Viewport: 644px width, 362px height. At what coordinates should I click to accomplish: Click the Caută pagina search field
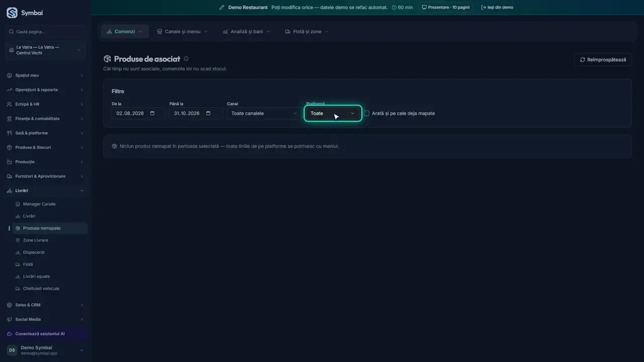45,32
